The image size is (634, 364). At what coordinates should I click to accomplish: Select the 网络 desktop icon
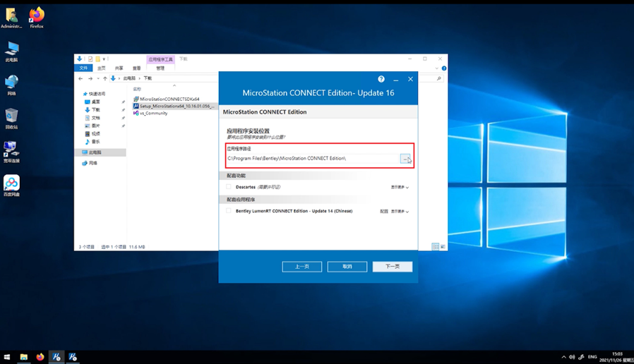tap(11, 85)
